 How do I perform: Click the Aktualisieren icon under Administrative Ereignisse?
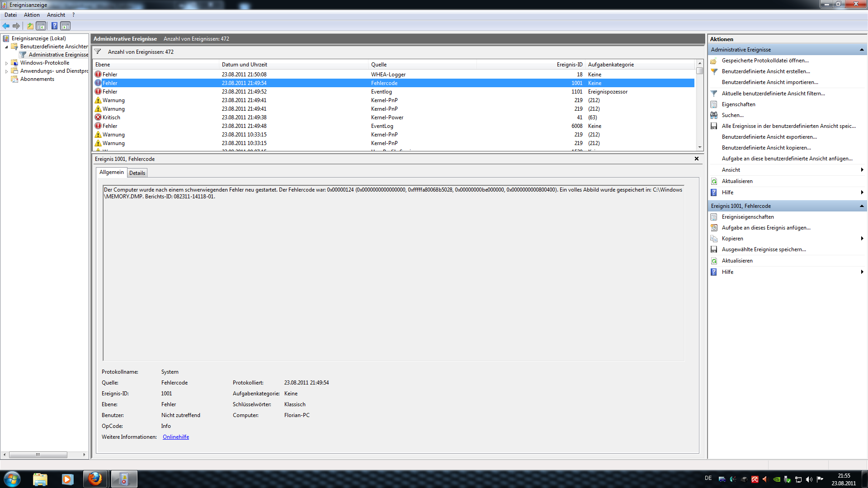pyautogui.click(x=714, y=181)
